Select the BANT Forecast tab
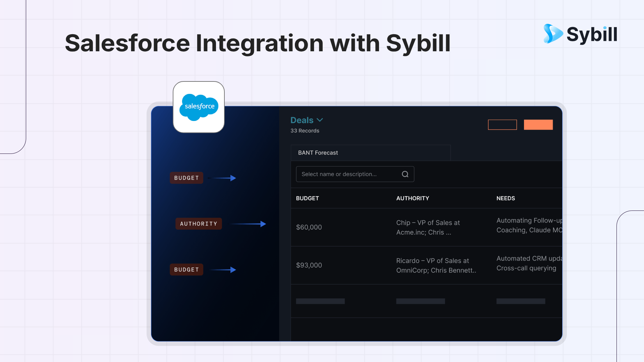The width and height of the screenshot is (644, 362). pos(370,153)
